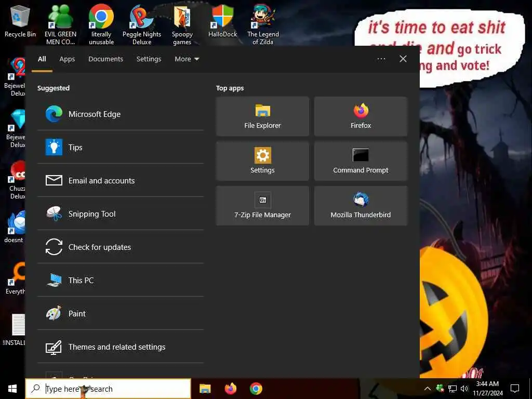Select the literally unusable Chrome shortcut
The width and height of the screenshot is (532, 399).
click(x=101, y=24)
